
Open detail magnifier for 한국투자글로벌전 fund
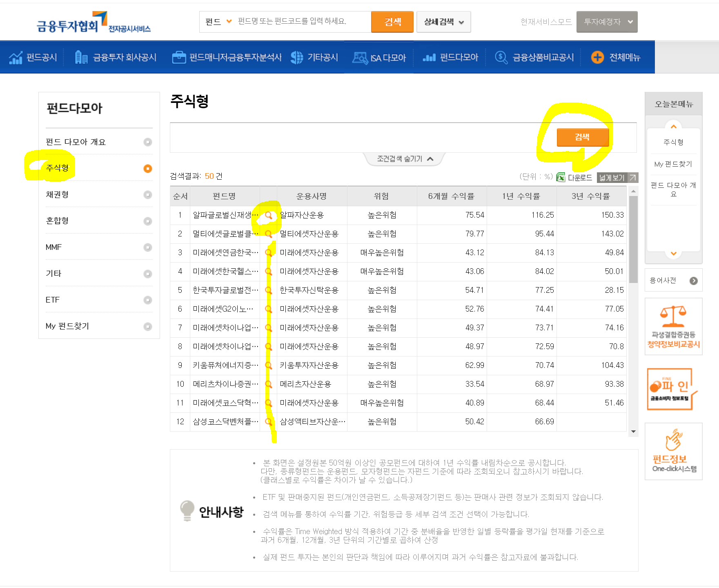(x=268, y=290)
